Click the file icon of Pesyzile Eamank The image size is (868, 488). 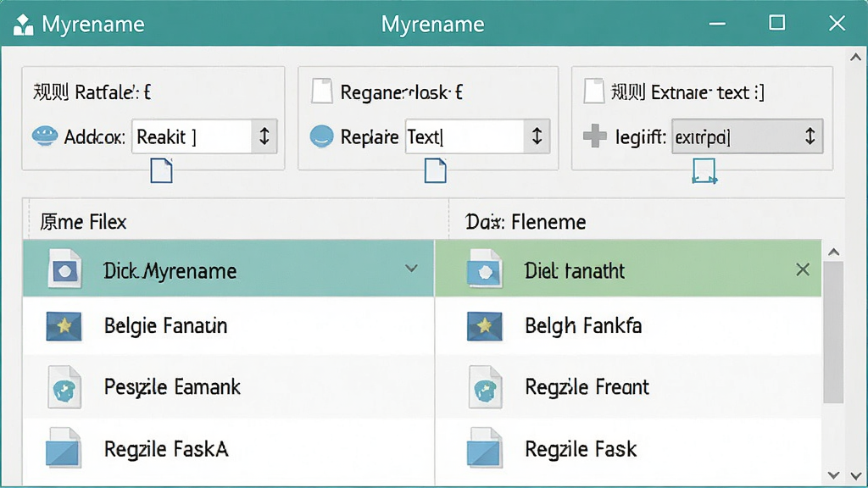(x=64, y=387)
